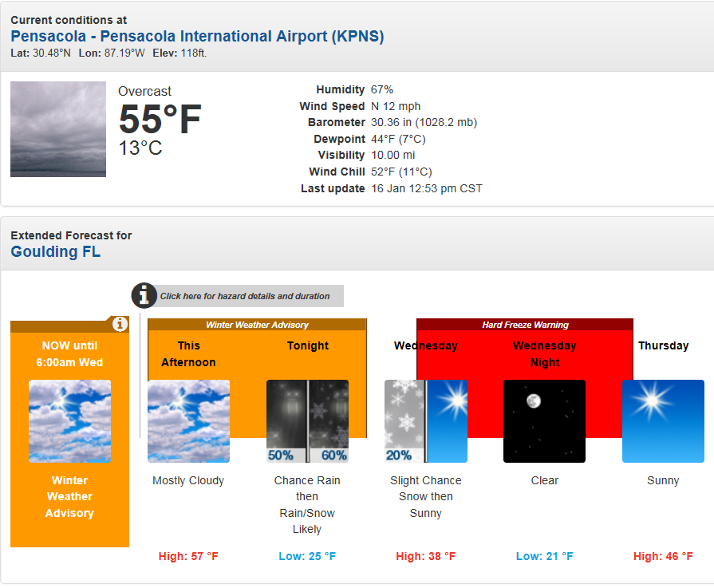Open the Pensacola International Airport (KPNS) link
The width and height of the screenshot is (714, 588).
click(x=197, y=37)
